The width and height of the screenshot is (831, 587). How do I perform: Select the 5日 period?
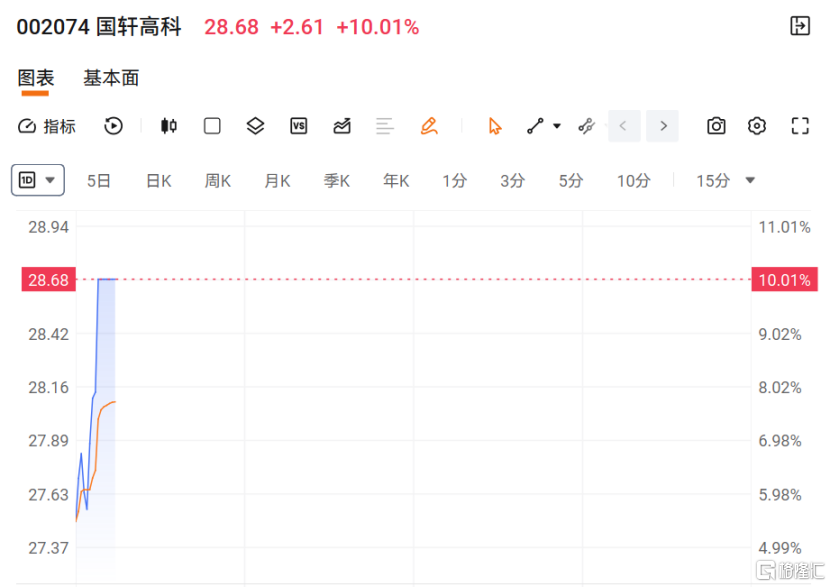click(x=99, y=181)
